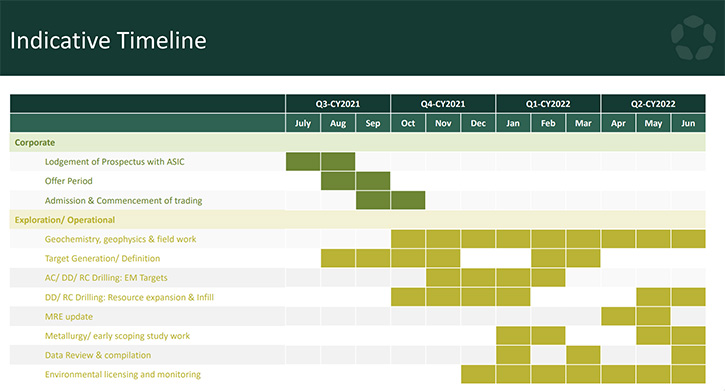
Task: Click the Jun month header
Action: [688, 123]
